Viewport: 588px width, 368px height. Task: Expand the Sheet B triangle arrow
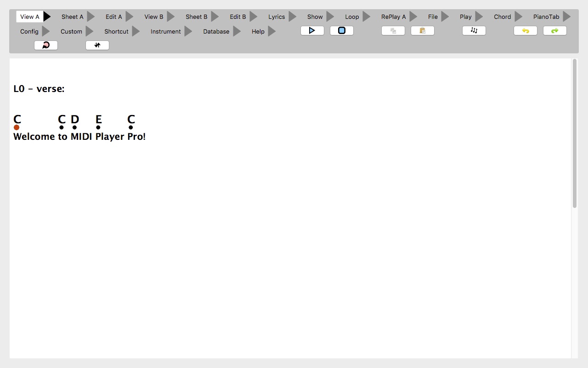tap(215, 17)
